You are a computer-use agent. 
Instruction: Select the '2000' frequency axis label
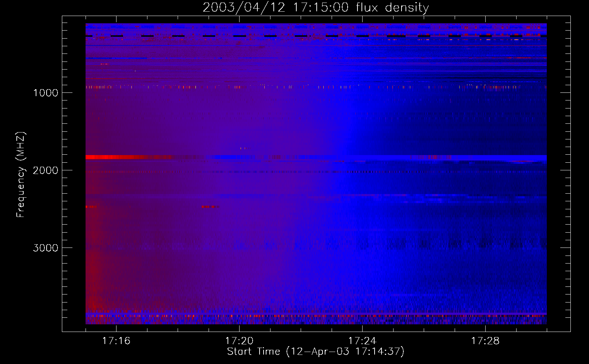[46, 170]
